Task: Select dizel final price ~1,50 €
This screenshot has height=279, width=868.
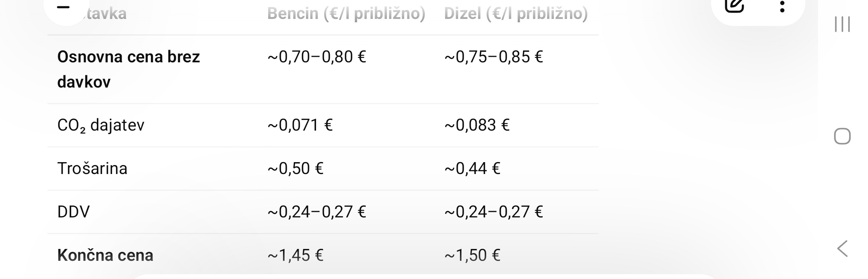Action: coord(472,255)
